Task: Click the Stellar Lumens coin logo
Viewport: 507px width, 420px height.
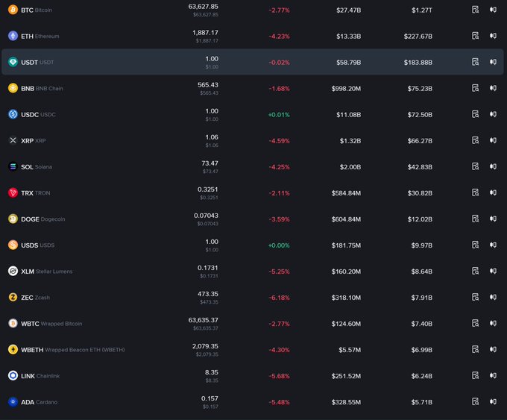Action: [x=13, y=271]
